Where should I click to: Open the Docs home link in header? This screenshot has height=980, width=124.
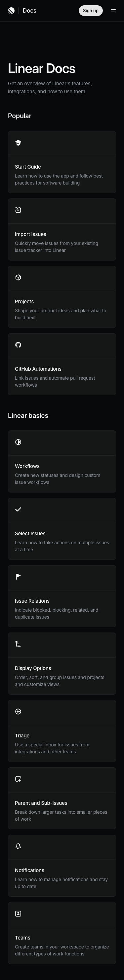(29, 11)
